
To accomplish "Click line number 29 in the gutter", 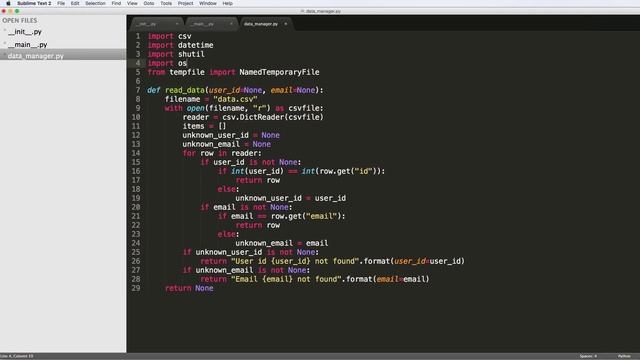I will (x=136, y=288).
